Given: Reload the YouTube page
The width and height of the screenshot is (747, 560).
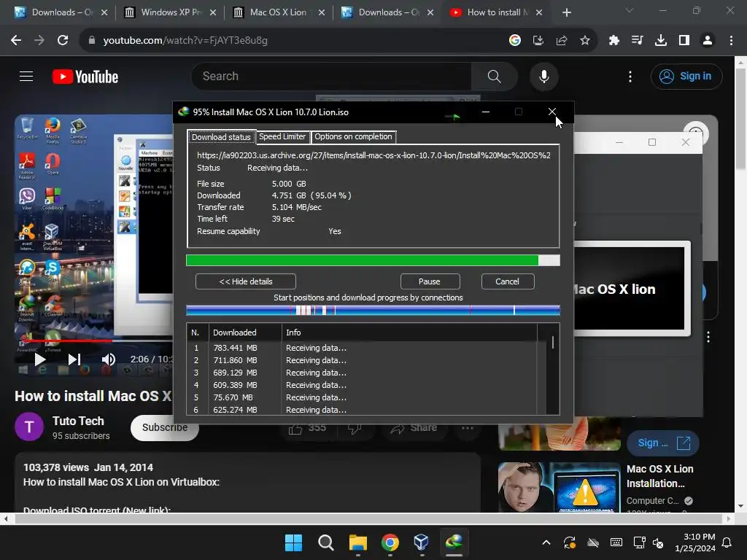Looking at the screenshot, I should [x=63, y=41].
